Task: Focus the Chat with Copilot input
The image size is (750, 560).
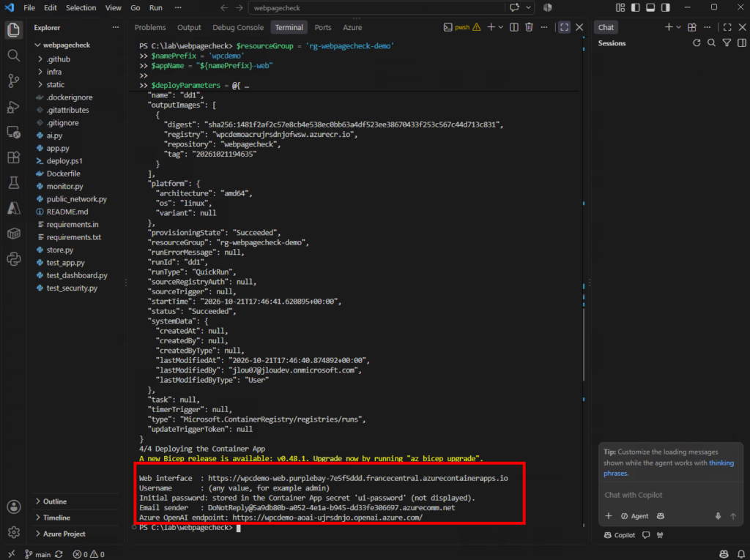Action: pyautogui.click(x=669, y=495)
